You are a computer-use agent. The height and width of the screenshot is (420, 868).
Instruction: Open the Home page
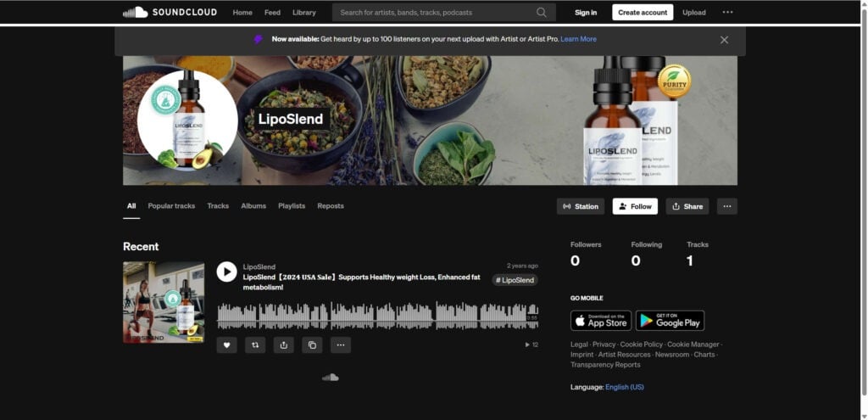pos(242,12)
